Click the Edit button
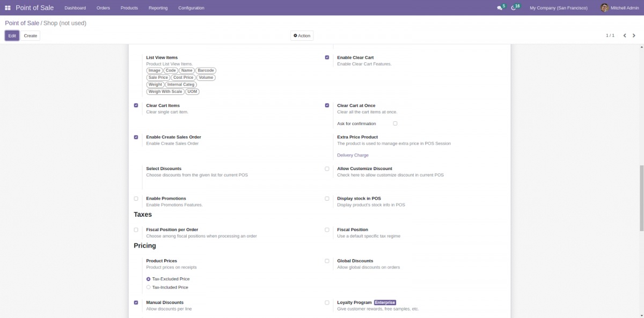Image resolution: width=644 pixels, height=318 pixels. coord(12,36)
